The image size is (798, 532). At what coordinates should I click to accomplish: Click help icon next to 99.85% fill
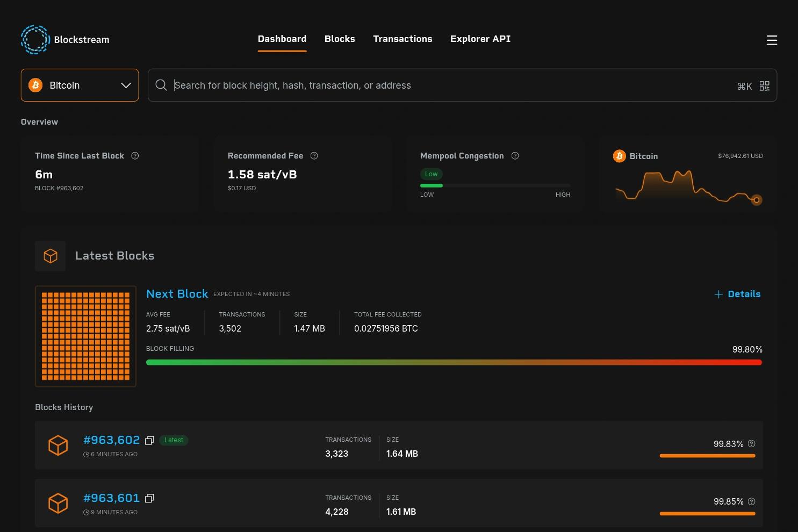pos(752,501)
